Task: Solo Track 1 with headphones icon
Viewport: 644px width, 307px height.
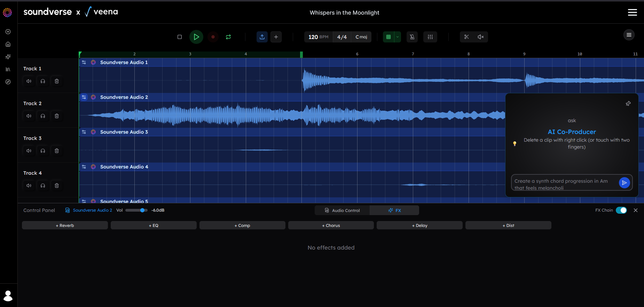Action: [x=43, y=81]
